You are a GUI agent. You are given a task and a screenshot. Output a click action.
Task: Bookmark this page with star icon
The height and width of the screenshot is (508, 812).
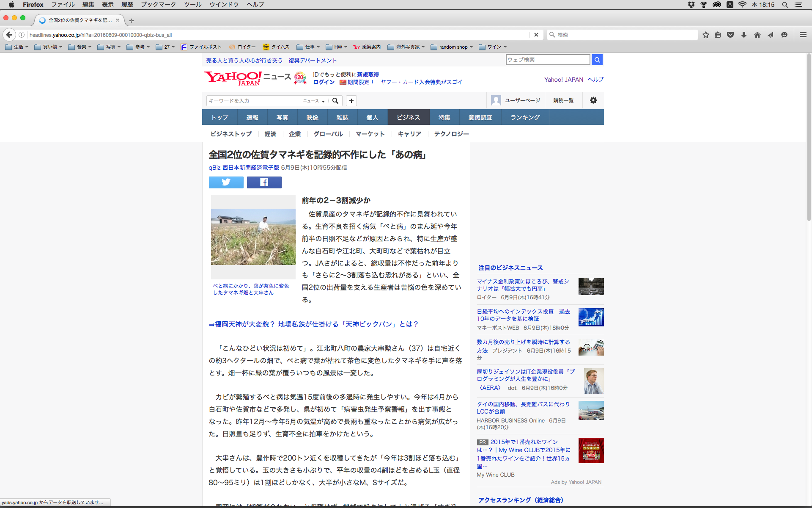pyautogui.click(x=705, y=35)
